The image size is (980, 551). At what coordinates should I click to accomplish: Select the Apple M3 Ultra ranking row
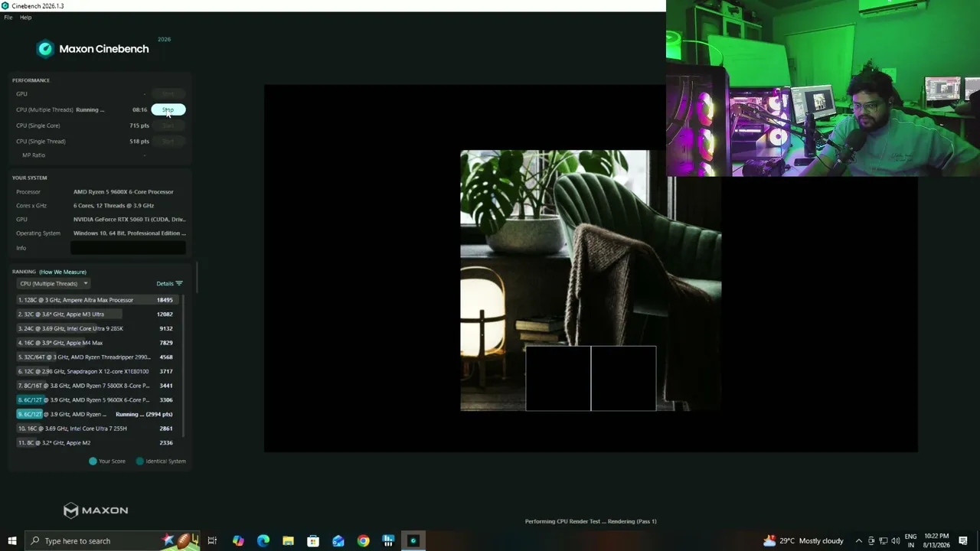(99, 314)
